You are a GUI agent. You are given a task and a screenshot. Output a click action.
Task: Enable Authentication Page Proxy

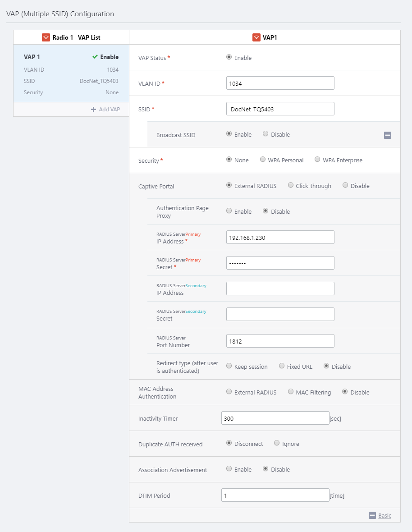[x=229, y=211]
